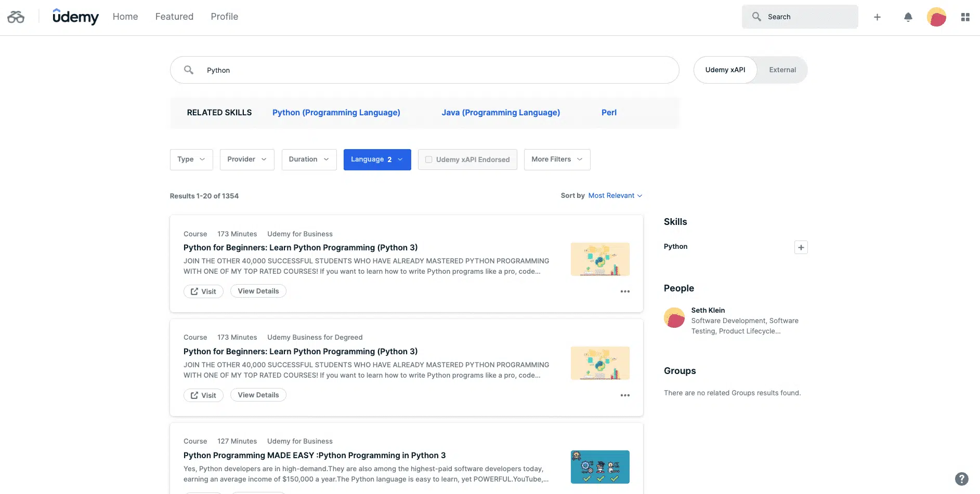Open the Profile nav item
This screenshot has width=980, height=494.
(x=225, y=17)
